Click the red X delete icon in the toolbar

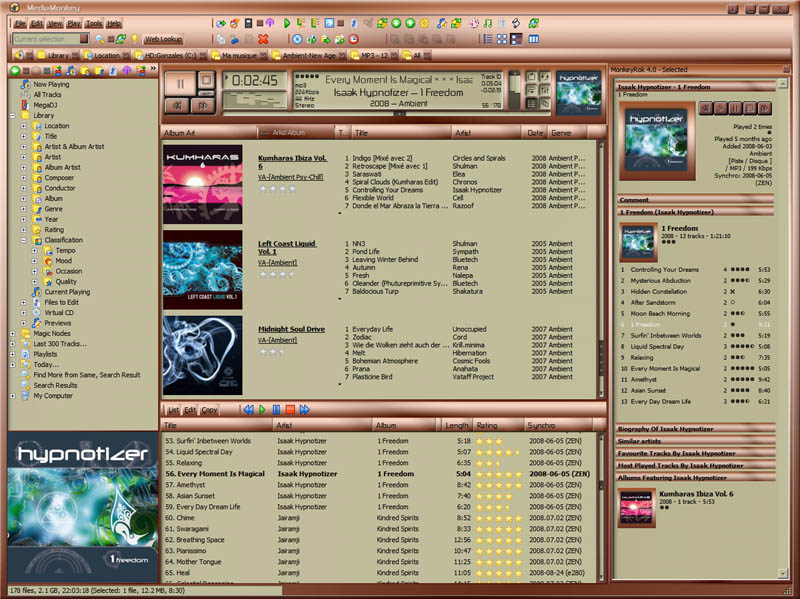[263, 39]
